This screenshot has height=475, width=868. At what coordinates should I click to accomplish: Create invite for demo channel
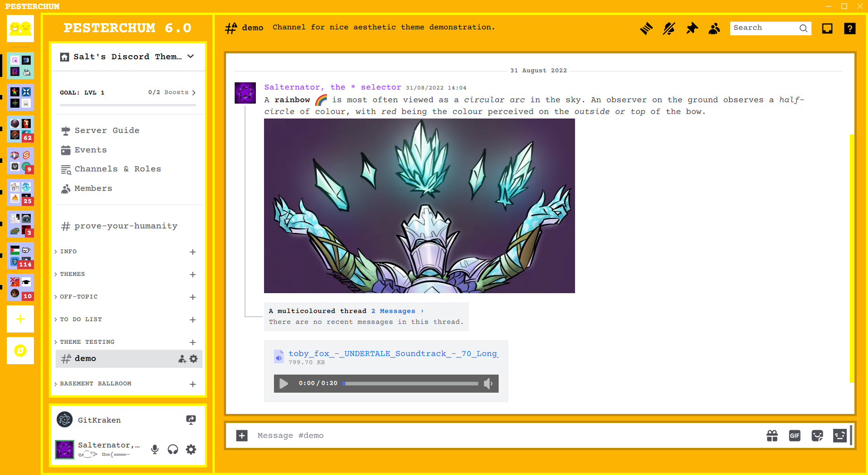click(x=182, y=359)
